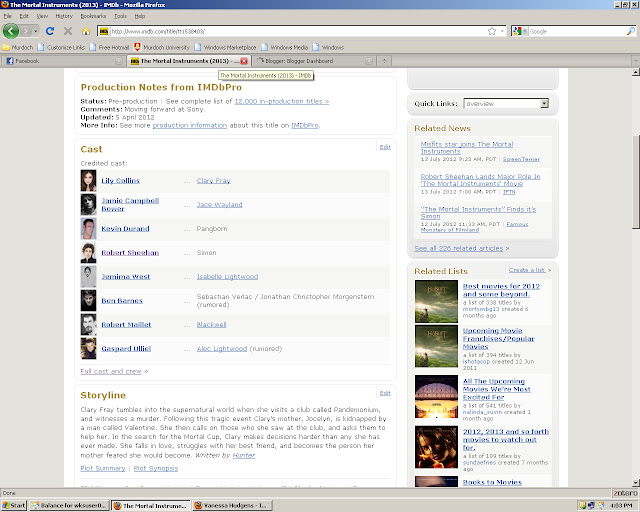This screenshot has height=512, width=640.
Task: Open the Quick Links overview dropdown
Action: click(x=506, y=104)
